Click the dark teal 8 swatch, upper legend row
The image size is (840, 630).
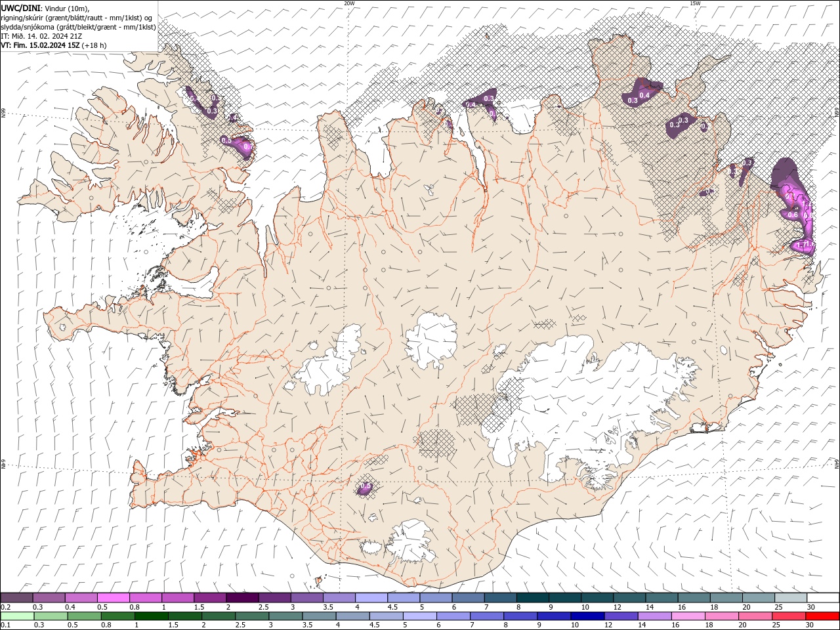[x=532, y=598]
